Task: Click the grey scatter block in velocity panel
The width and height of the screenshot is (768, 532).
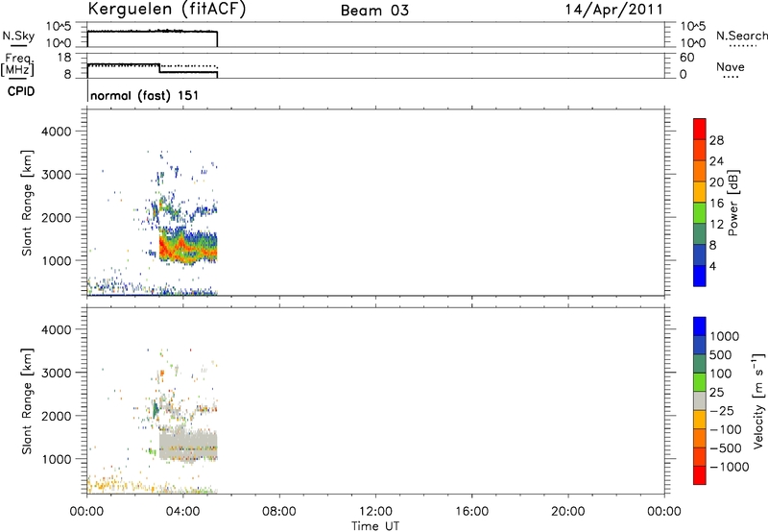Action: [x=188, y=446]
